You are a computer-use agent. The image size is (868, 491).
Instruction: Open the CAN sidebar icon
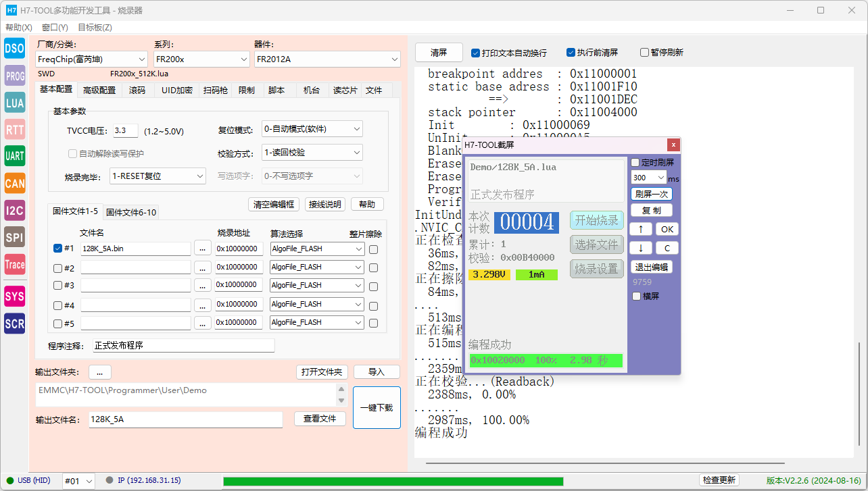pyautogui.click(x=14, y=183)
